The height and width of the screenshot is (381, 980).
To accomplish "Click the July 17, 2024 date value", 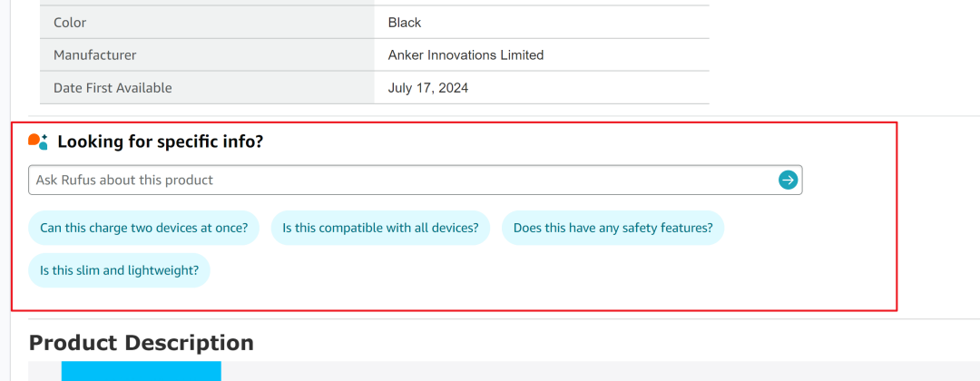I will click(x=428, y=88).
